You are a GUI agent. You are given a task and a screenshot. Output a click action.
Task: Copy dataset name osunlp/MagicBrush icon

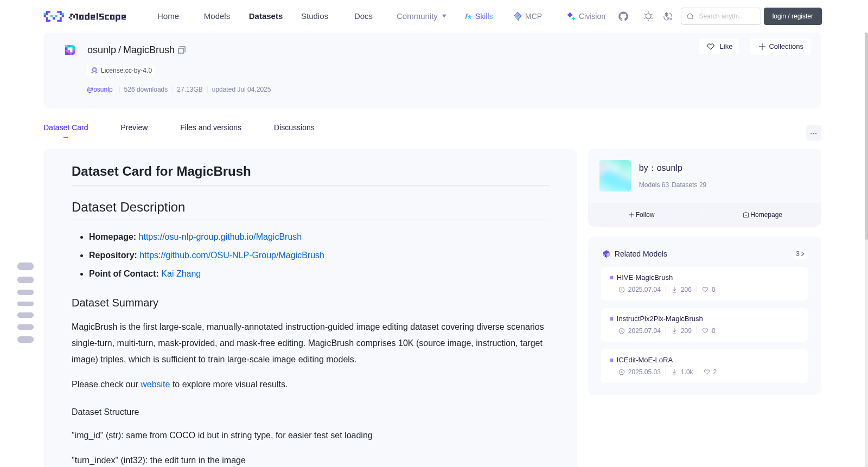click(x=182, y=50)
